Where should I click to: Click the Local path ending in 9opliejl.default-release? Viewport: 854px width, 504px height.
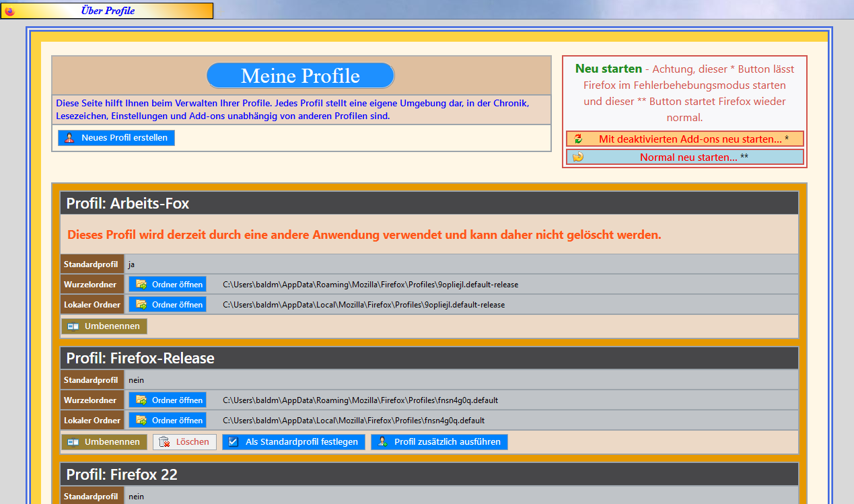[363, 305]
